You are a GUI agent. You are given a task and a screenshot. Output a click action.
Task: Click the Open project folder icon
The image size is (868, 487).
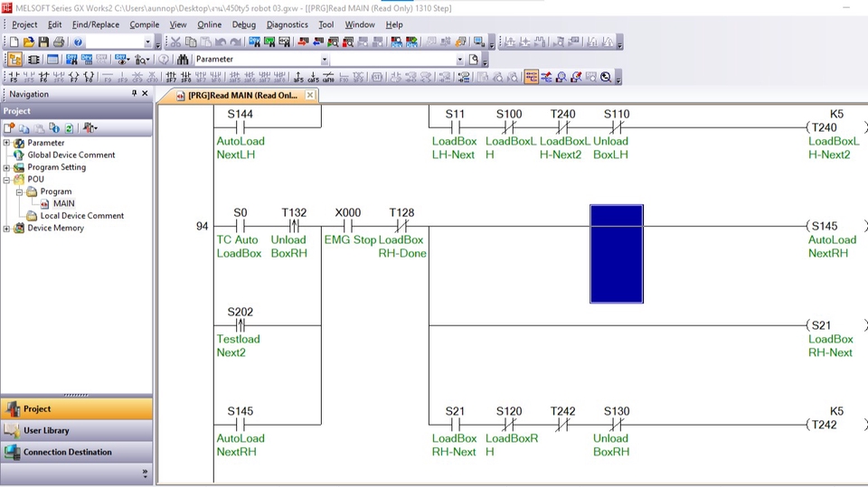pyautogui.click(x=29, y=42)
